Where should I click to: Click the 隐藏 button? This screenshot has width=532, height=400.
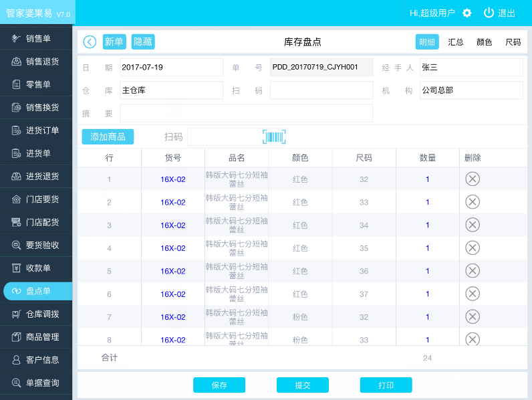point(143,41)
